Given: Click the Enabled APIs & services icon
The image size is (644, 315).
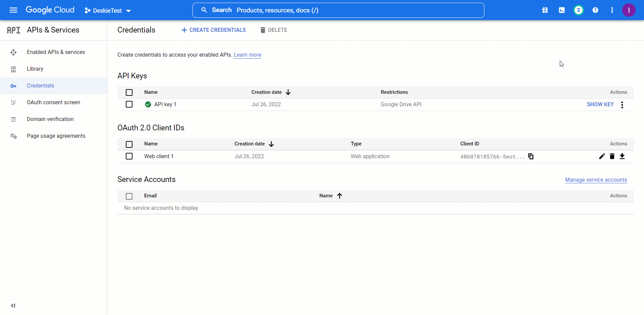Looking at the screenshot, I should pyautogui.click(x=13, y=52).
